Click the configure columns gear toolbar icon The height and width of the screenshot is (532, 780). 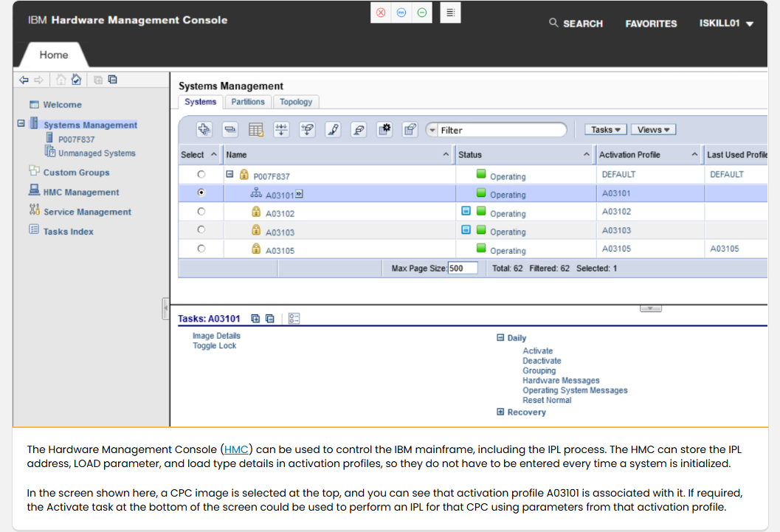(384, 130)
